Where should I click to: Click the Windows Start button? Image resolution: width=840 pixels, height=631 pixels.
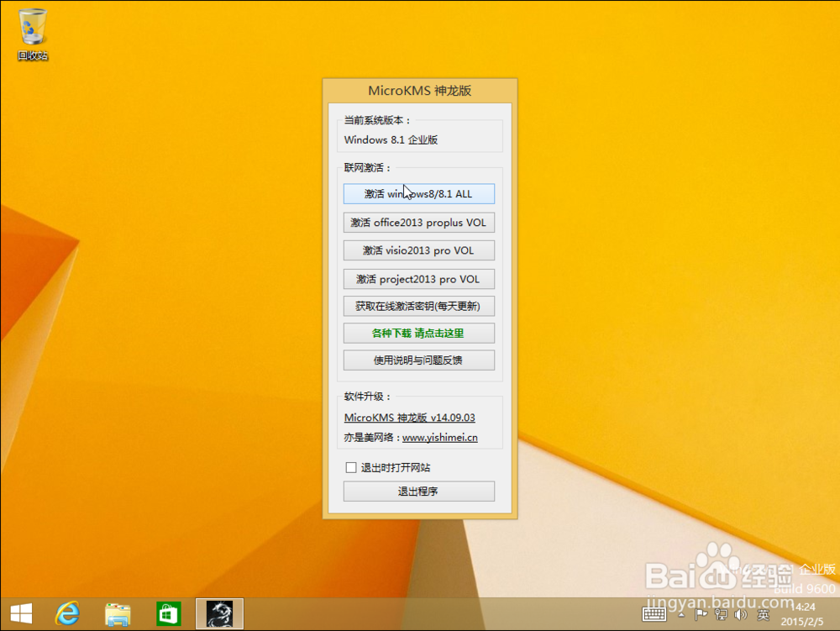coord(23,614)
